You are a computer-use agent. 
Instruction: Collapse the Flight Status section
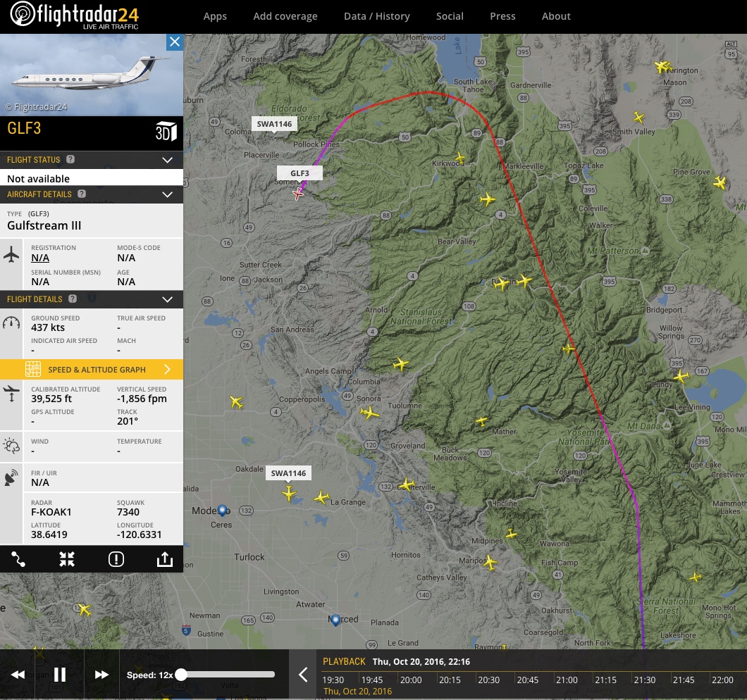(167, 160)
